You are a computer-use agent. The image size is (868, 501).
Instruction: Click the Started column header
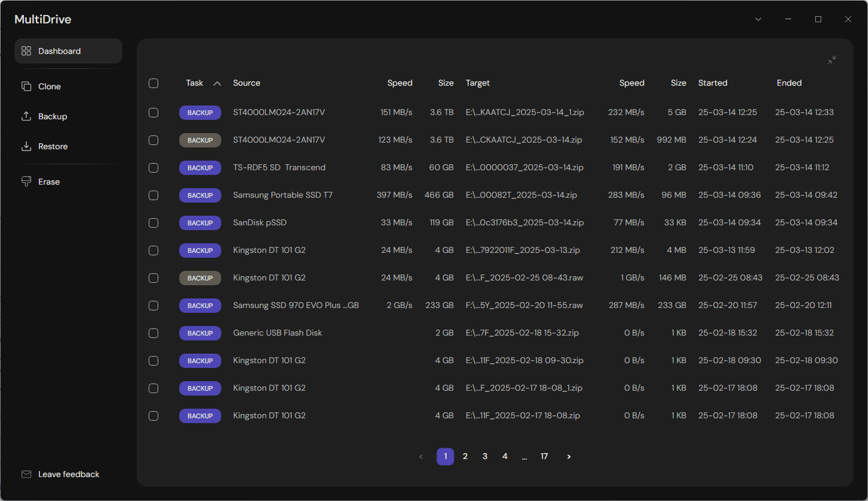coord(713,83)
